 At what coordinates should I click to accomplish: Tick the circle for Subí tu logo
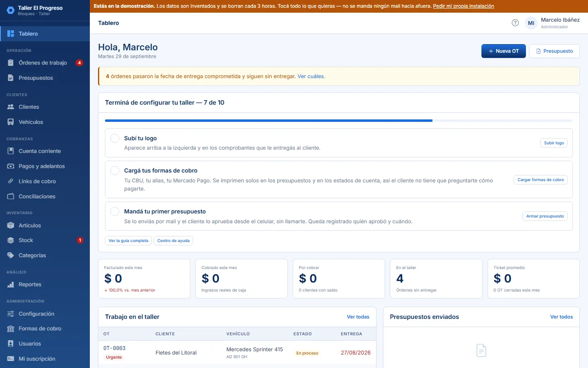115,138
